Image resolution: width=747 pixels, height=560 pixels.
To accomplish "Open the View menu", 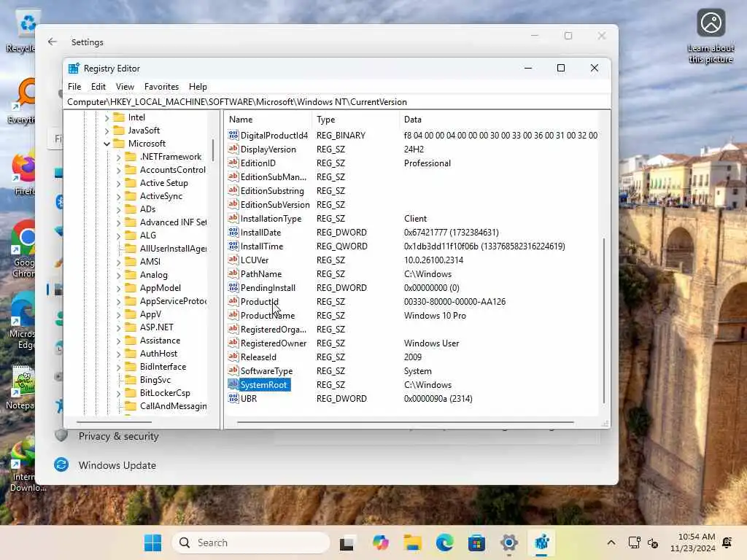I will coord(125,87).
